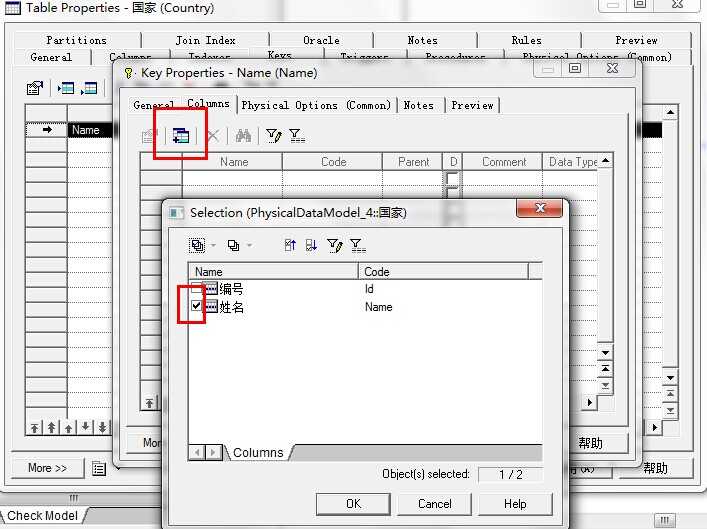Enable filter icon in Selection toolbar
The width and height of the screenshot is (707, 529).
point(358,245)
